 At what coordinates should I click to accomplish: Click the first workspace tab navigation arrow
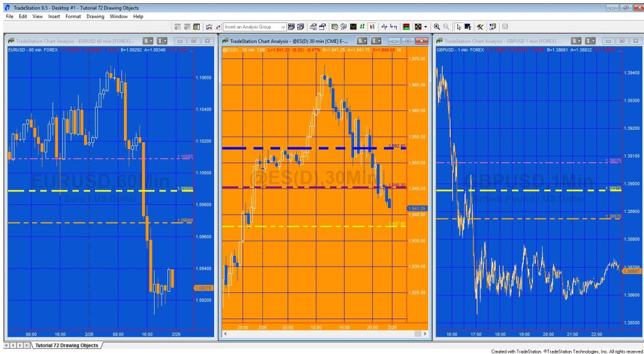point(7,345)
